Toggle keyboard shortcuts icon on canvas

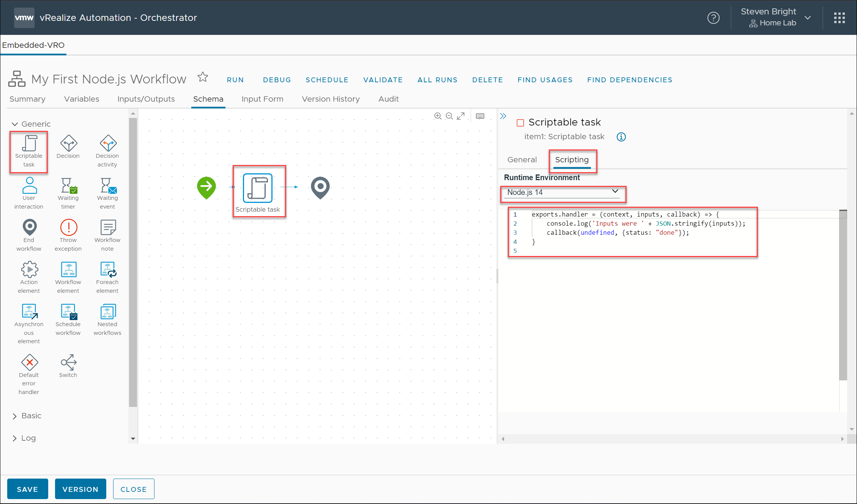click(x=480, y=116)
